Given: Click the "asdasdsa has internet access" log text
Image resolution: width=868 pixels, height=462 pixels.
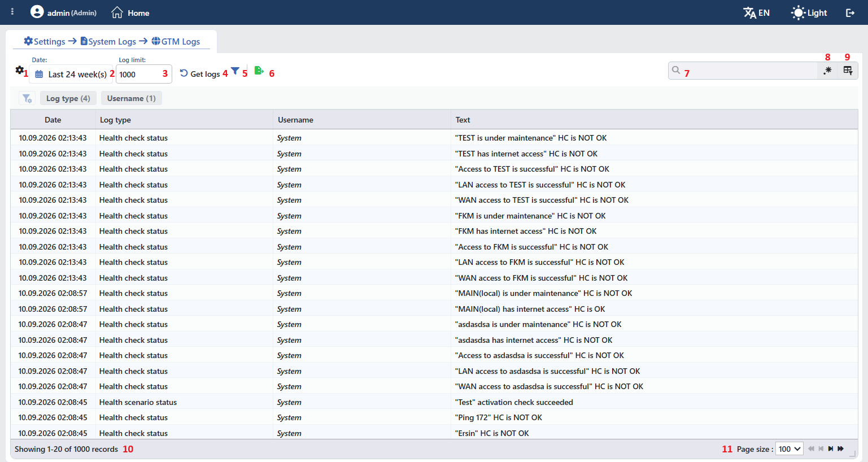Looking at the screenshot, I should [x=534, y=340].
